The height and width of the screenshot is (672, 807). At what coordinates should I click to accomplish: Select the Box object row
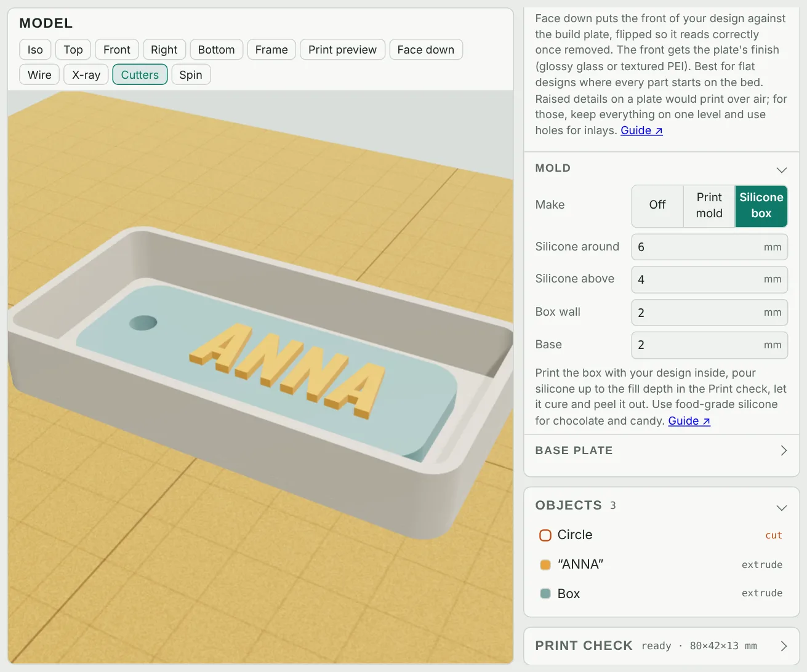point(661,593)
